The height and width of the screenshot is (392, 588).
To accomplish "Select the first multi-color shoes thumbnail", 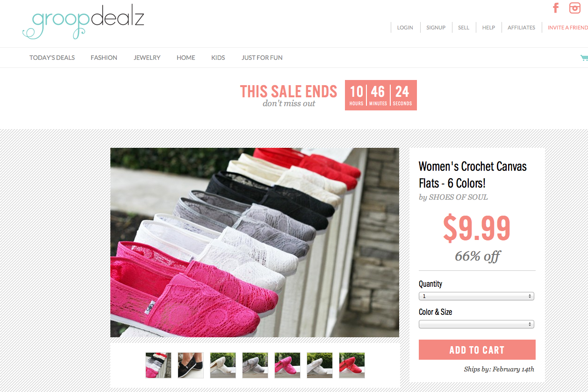I will click(x=158, y=365).
